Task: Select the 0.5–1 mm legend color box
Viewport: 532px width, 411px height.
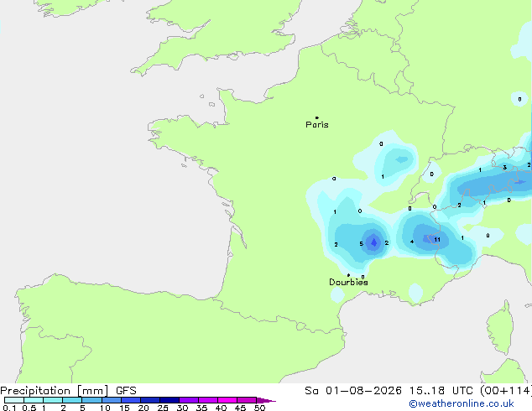Action: coord(34,400)
